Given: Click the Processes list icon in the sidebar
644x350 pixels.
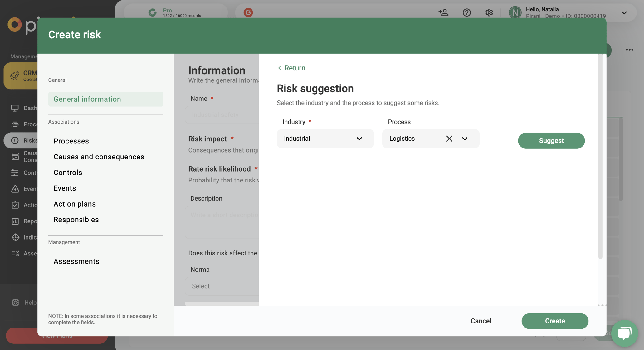Looking at the screenshot, I should coord(15,124).
